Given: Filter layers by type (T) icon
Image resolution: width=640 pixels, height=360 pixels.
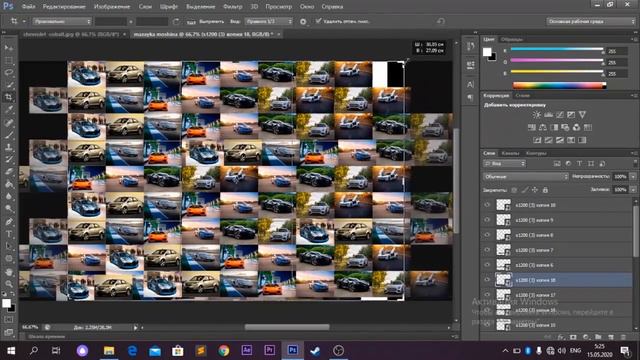Looking at the screenshot, I should (579, 164).
